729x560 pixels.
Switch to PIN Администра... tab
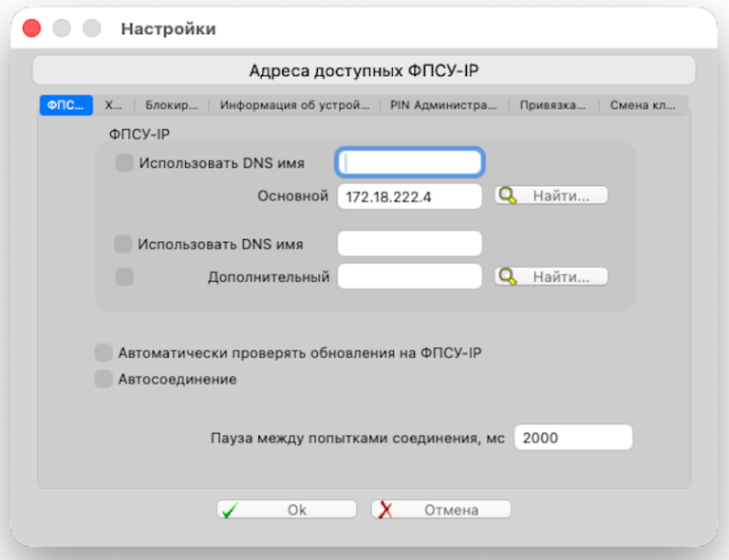pyautogui.click(x=443, y=105)
